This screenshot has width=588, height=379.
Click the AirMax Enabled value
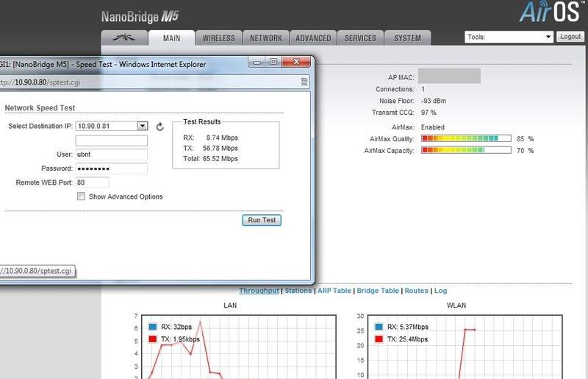pos(433,127)
